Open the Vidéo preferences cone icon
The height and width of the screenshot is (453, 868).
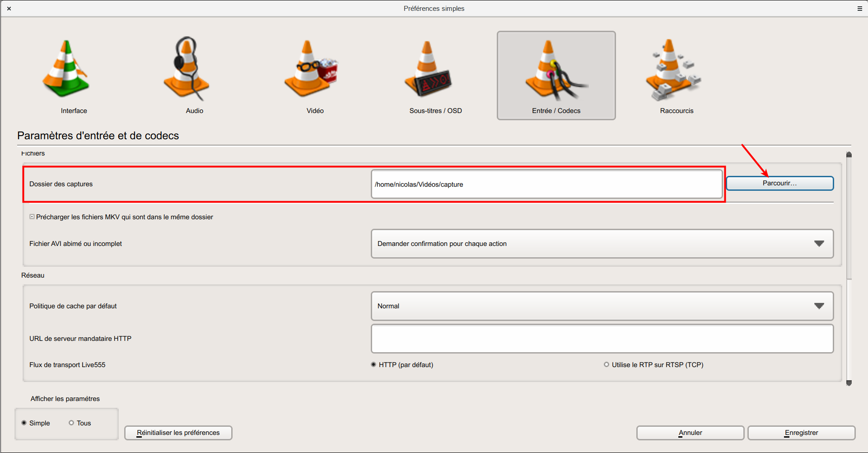[x=310, y=69]
